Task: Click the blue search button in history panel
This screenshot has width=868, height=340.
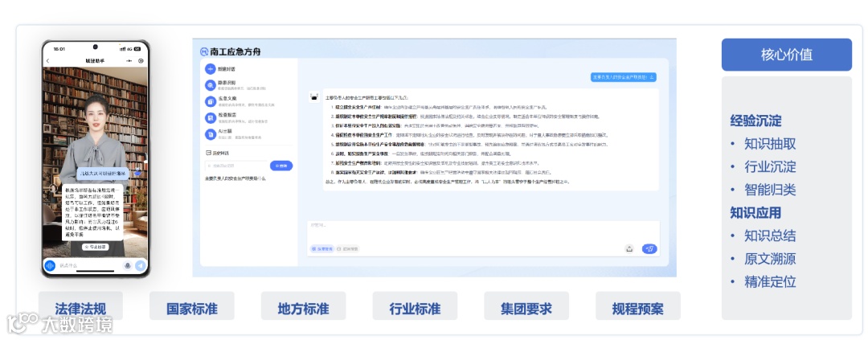Action: tap(281, 166)
